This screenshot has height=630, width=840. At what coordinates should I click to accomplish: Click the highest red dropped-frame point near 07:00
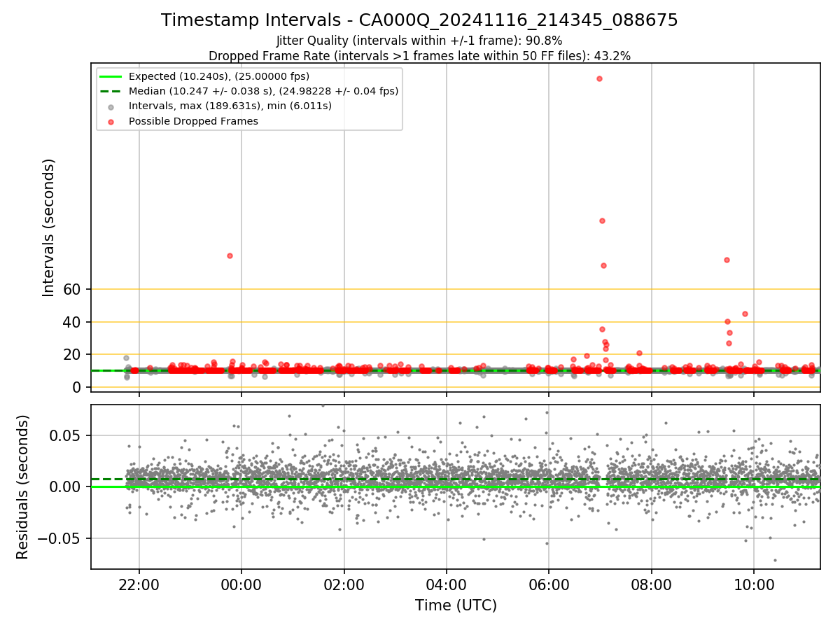[599, 78]
